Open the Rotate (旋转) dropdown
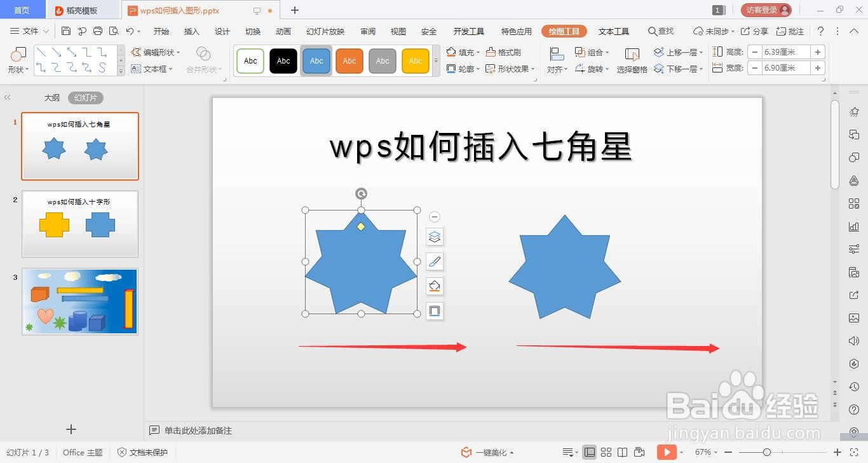868x463 pixels. 595,69
